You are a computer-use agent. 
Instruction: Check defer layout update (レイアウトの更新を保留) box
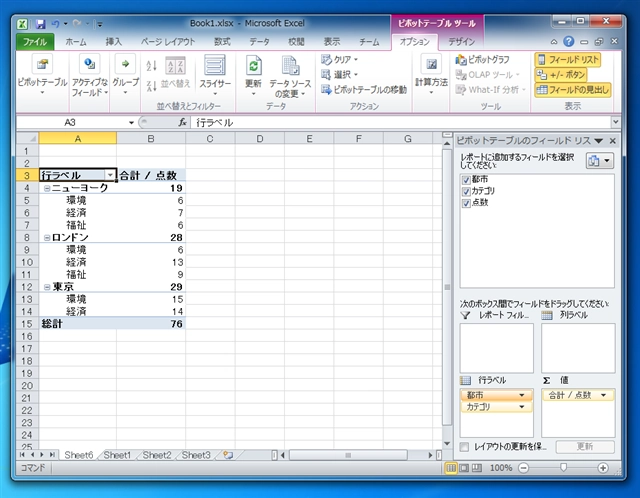pyautogui.click(x=464, y=447)
